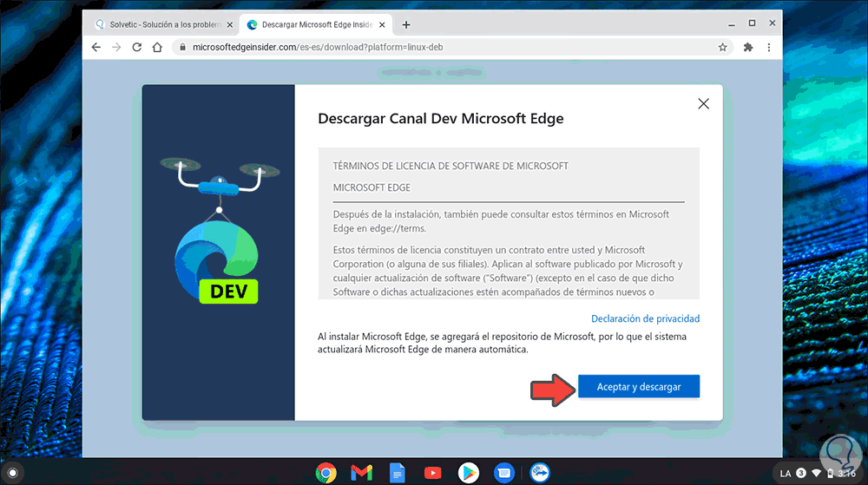Open the ChromeOS launcher button
This screenshot has height=485, width=868.
point(13,473)
